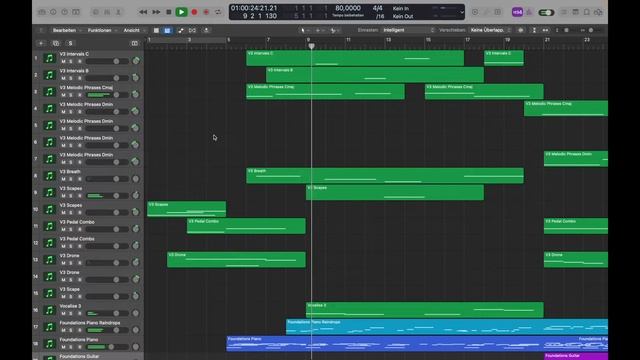
Task: Click the green Play button
Action: click(181, 12)
